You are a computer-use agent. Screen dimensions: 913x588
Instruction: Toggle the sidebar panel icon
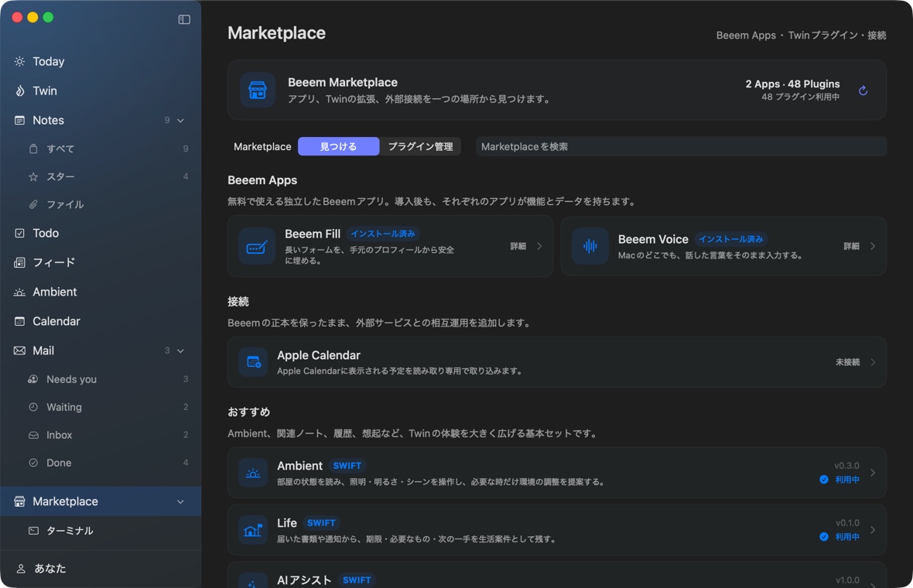184,19
